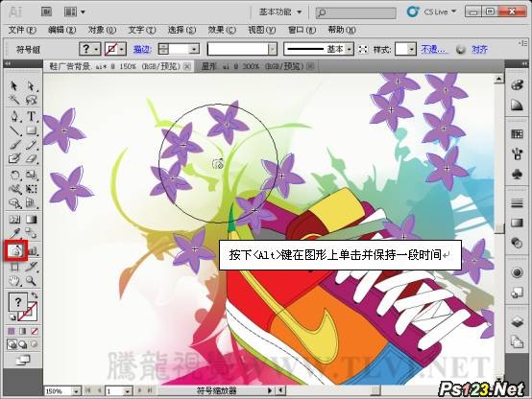Change screen mode button
This screenshot has width=532, height=399.
point(23,360)
